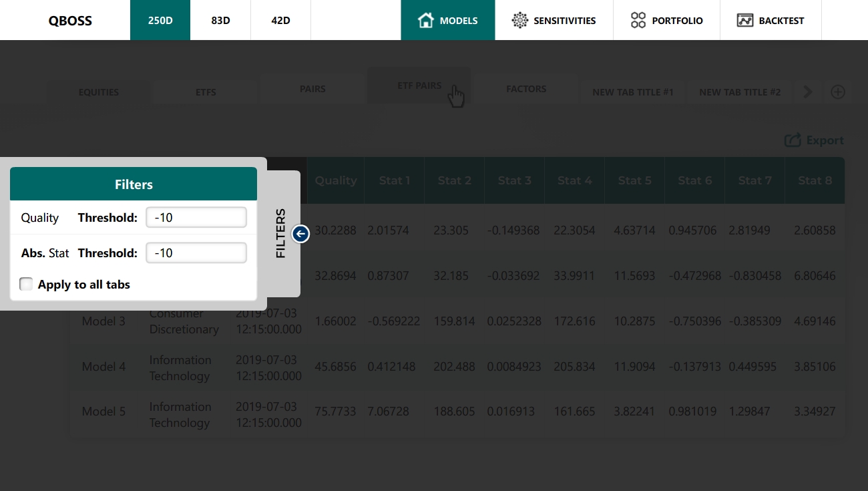Click the Export share icon
The image size is (868, 491).
click(x=793, y=140)
